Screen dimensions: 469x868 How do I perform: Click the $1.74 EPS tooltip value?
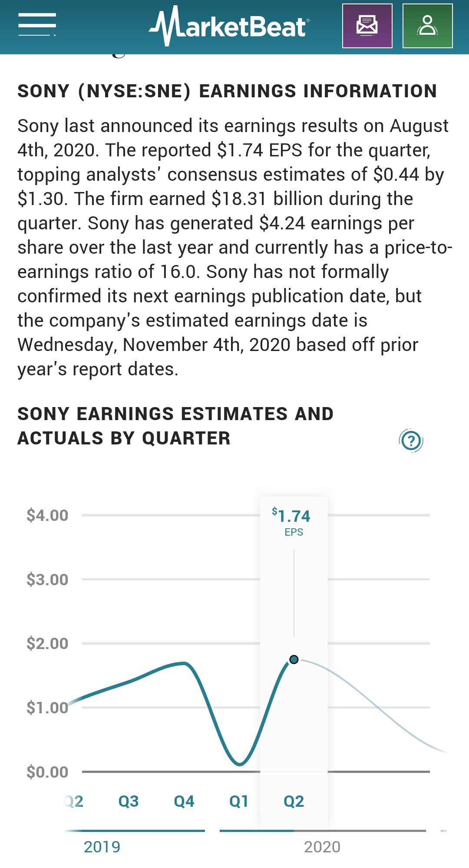tap(292, 517)
